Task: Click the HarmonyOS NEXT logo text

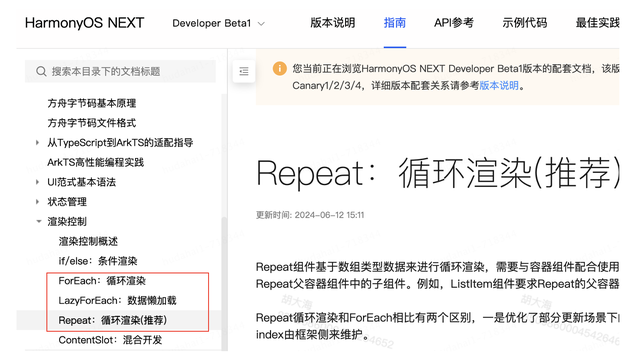Action: pos(84,23)
